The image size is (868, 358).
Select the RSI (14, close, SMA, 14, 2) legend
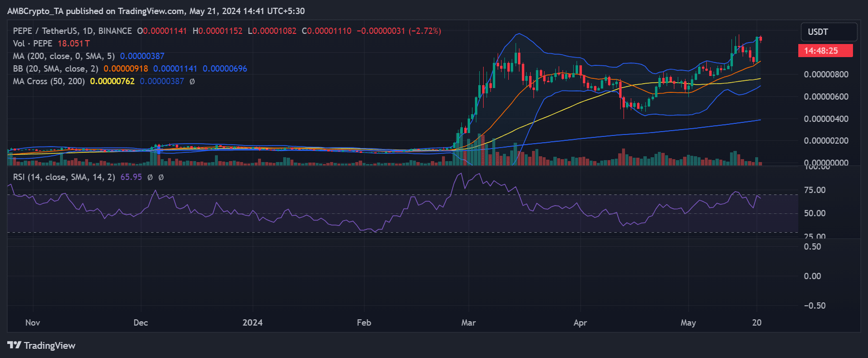pyautogui.click(x=64, y=177)
